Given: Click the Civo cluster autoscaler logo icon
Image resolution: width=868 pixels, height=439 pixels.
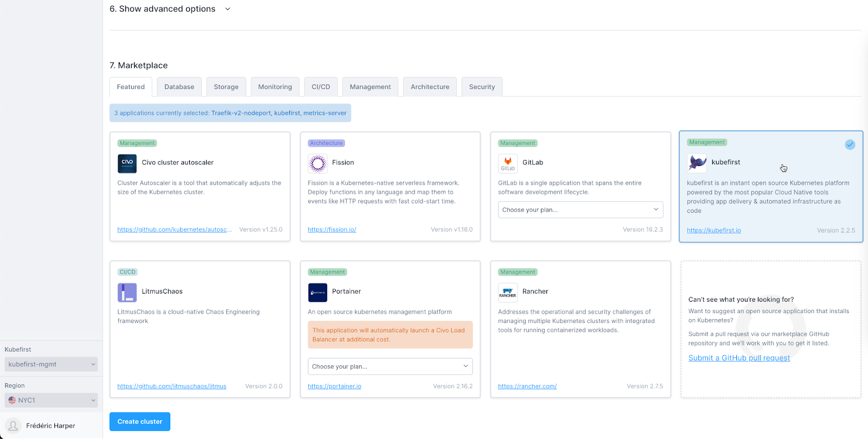Looking at the screenshot, I should tap(127, 163).
